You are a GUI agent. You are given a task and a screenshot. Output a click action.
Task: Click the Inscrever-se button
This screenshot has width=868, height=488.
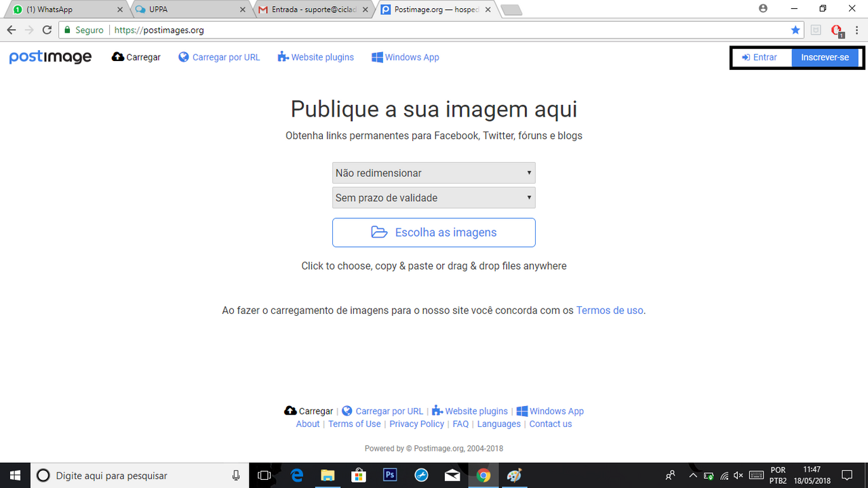coord(825,58)
